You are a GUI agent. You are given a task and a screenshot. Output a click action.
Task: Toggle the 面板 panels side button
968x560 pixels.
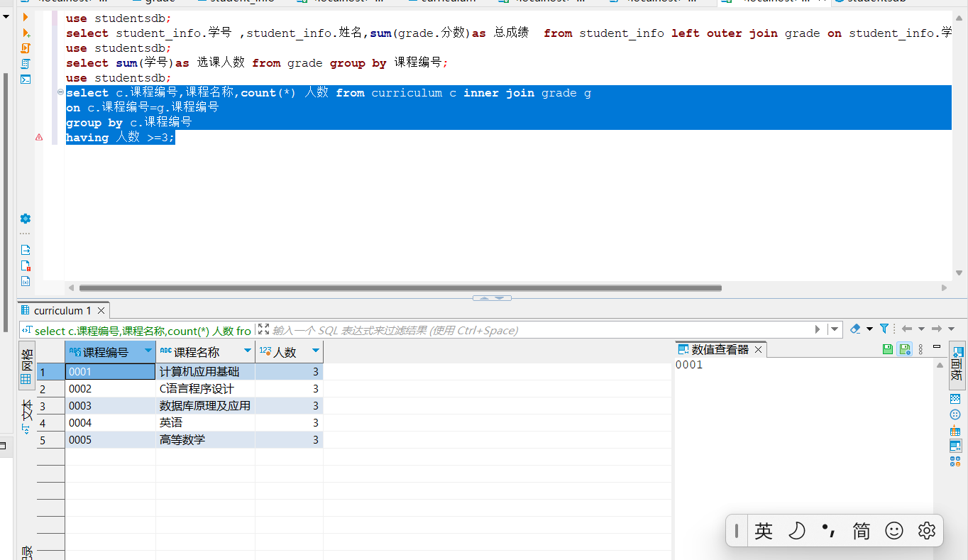(957, 366)
